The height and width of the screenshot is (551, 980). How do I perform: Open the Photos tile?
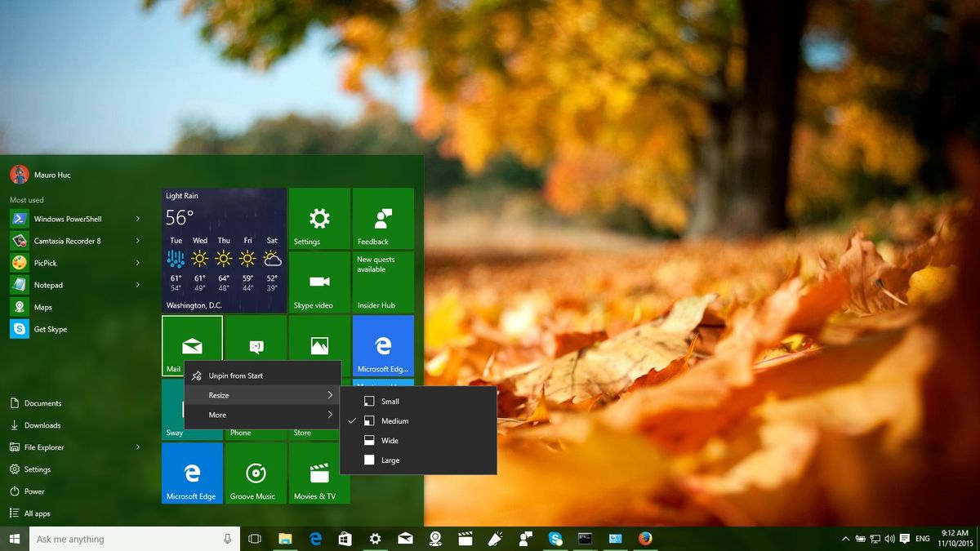point(318,345)
